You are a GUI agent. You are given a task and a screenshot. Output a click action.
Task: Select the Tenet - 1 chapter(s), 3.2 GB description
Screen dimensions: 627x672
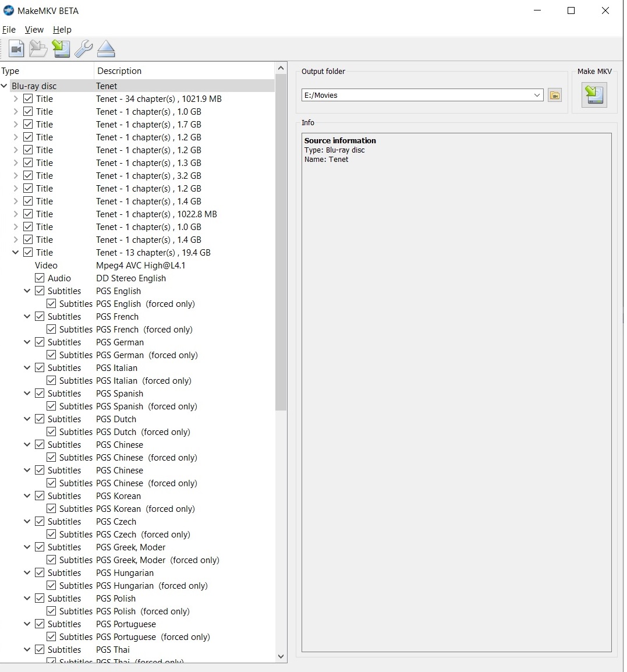[x=148, y=176]
